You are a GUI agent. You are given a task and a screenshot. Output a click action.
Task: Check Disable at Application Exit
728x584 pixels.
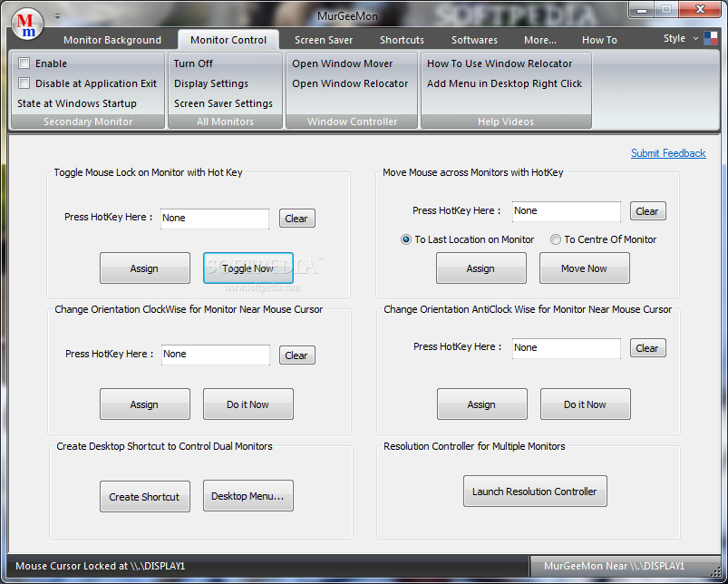tap(24, 83)
